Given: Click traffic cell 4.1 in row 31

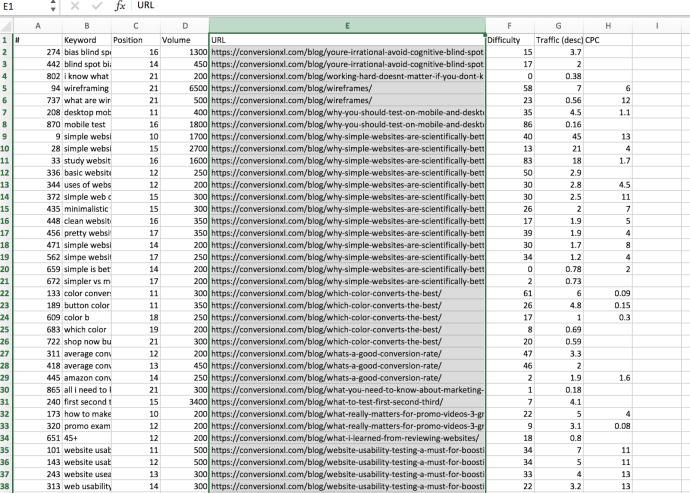Looking at the screenshot, I should pyautogui.click(x=558, y=402).
